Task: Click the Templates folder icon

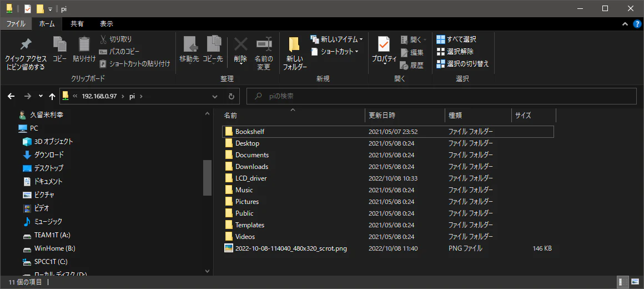Action: pyautogui.click(x=229, y=225)
